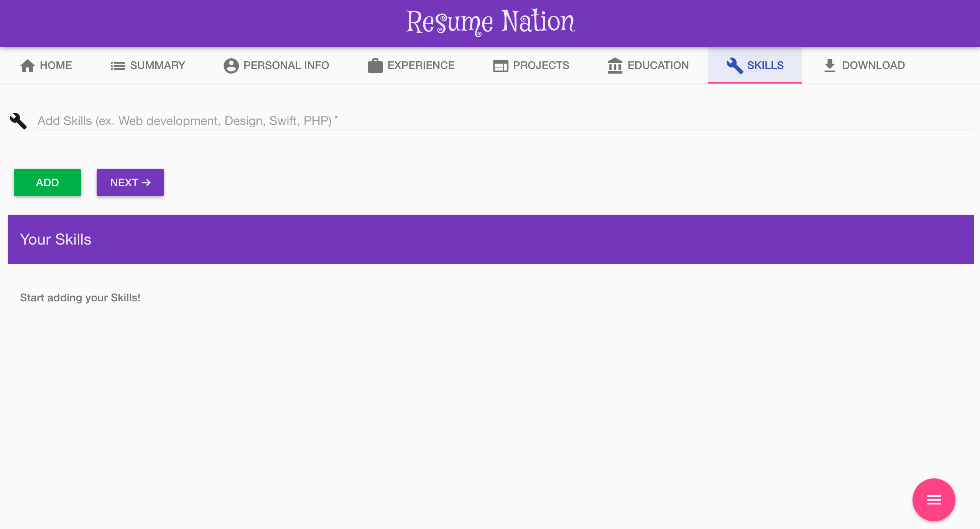Click the Your Skills purple header
The height and width of the screenshot is (529, 980).
[x=490, y=239]
